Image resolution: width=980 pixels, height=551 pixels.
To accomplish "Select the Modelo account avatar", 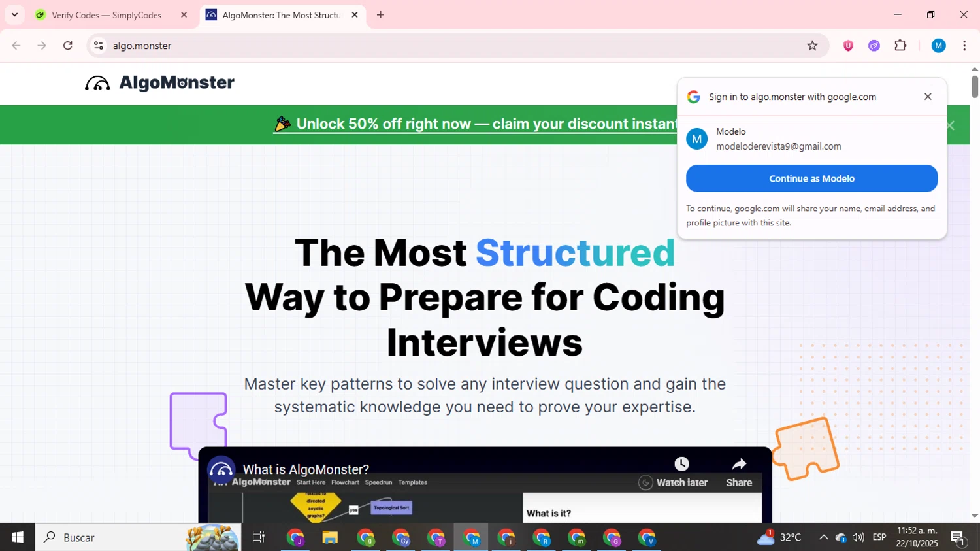I will coord(697,139).
